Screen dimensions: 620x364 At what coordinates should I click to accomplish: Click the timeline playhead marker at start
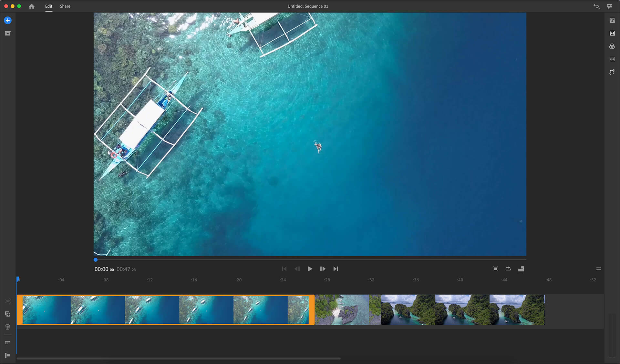click(x=18, y=279)
